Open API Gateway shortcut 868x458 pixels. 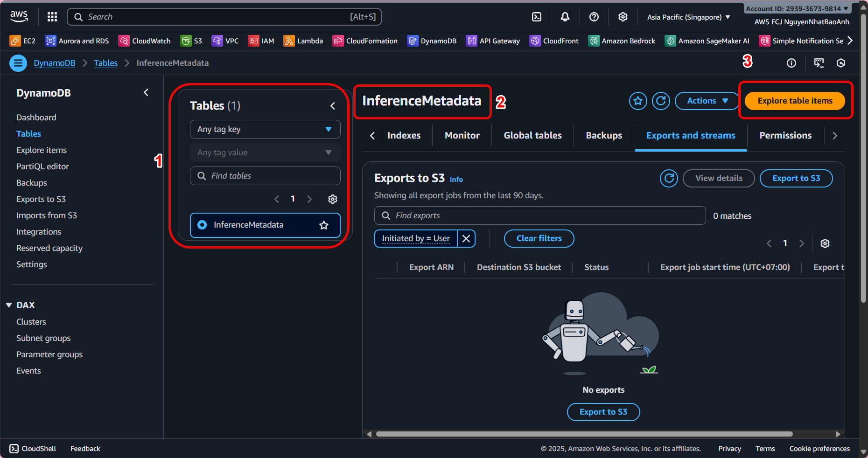coord(493,41)
